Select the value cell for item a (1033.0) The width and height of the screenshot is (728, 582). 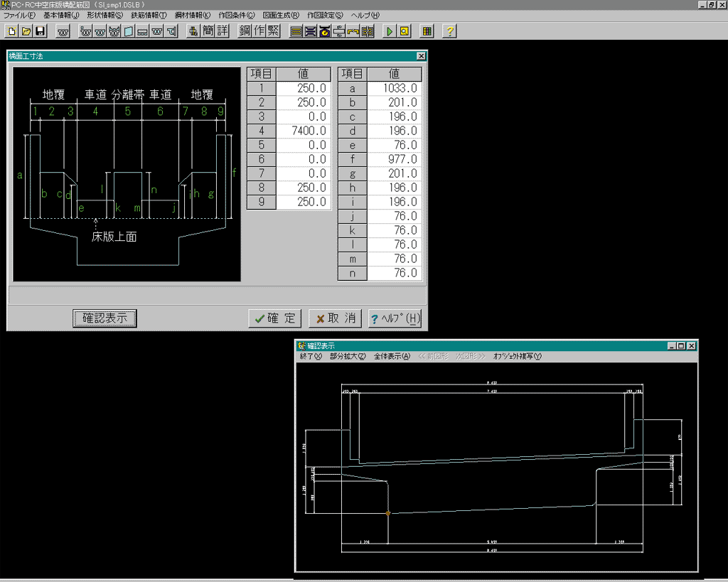pyautogui.click(x=395, y=88)
